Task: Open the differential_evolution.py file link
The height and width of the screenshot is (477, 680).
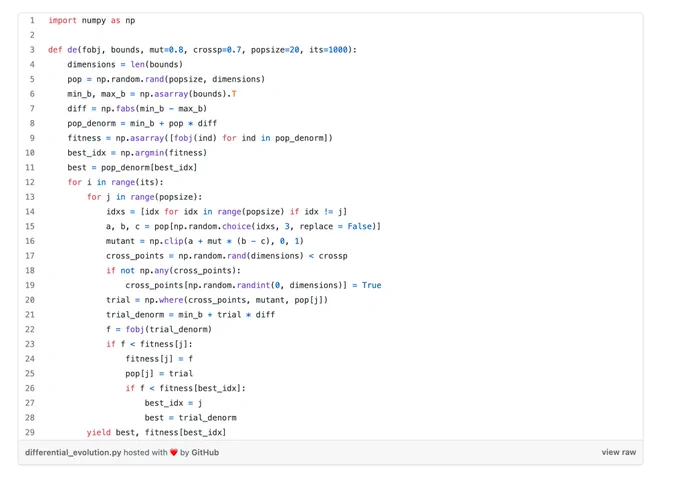Action: coord(73,452)
